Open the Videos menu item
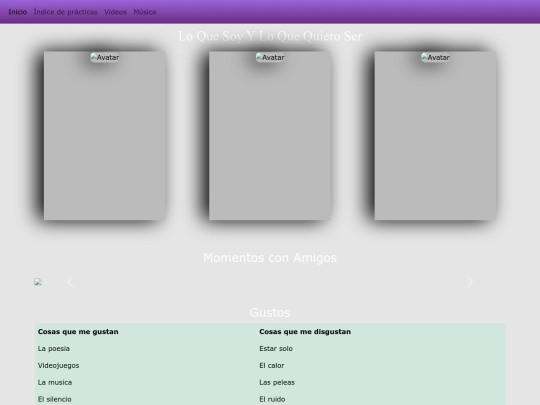The height and width of the screenshot is (405, 540). [115, 12]
